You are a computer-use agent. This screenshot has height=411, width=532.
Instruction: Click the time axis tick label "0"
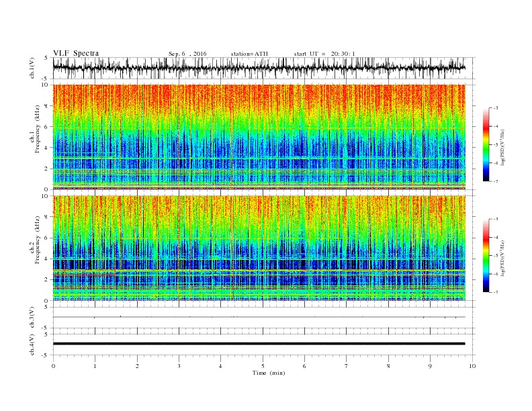coord(53,366)
